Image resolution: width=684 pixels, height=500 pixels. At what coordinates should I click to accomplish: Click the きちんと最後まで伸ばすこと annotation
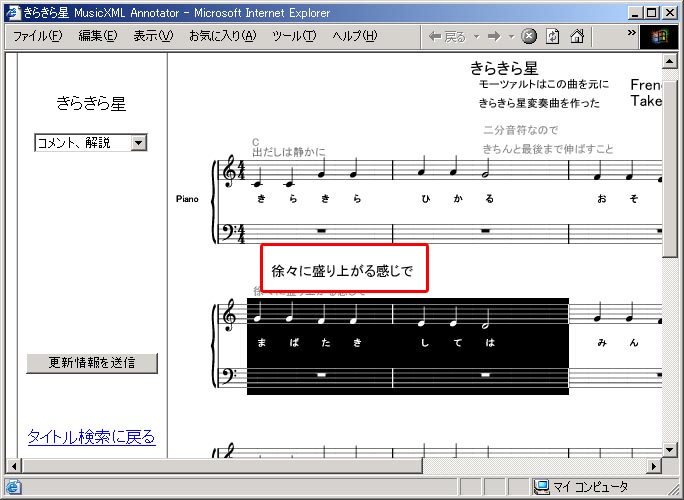548,149
